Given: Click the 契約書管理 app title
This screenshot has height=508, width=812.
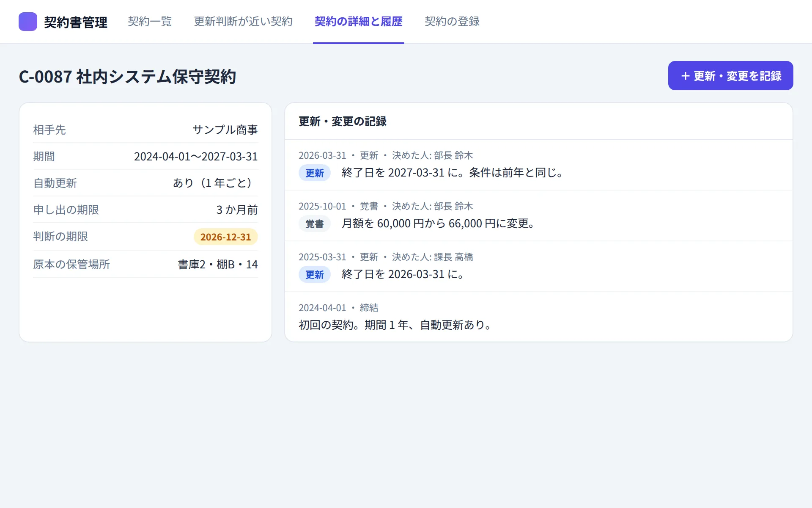Looking at the screenshot, I should [x=76, y=22].
